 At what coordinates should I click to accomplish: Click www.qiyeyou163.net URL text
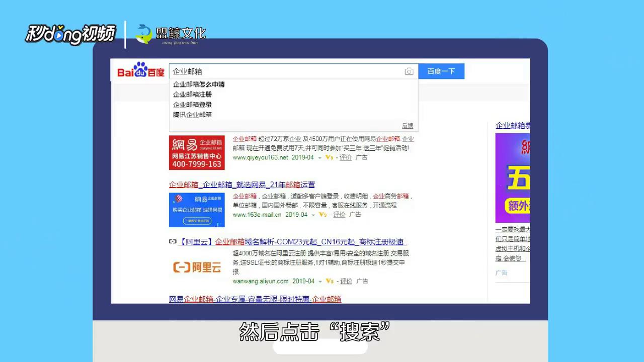tap(260, 157)
